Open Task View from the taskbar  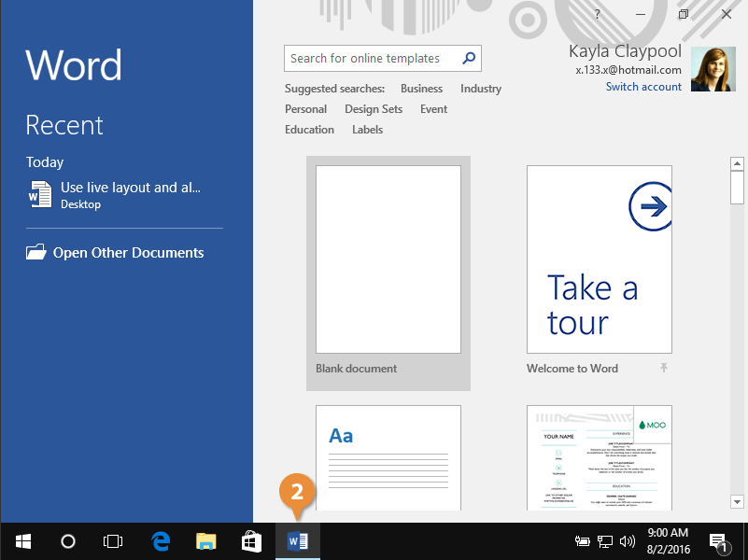click(x=113, y=540)
